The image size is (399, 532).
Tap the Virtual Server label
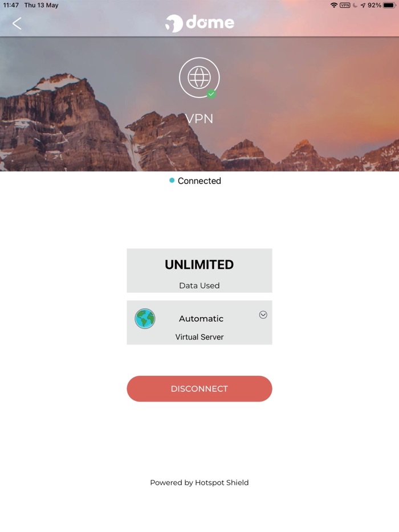[x=199, y=337]
